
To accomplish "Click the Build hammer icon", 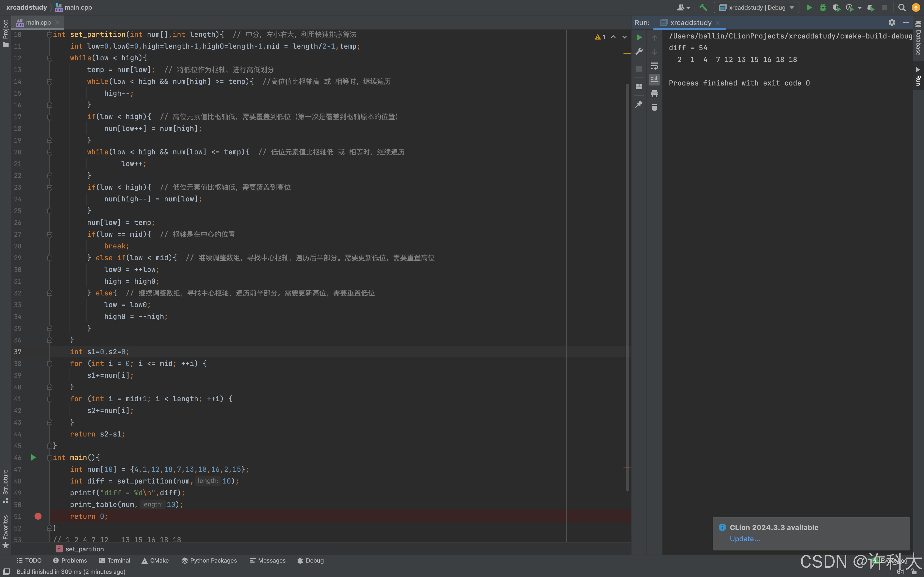I will click(x=703, y=7).
